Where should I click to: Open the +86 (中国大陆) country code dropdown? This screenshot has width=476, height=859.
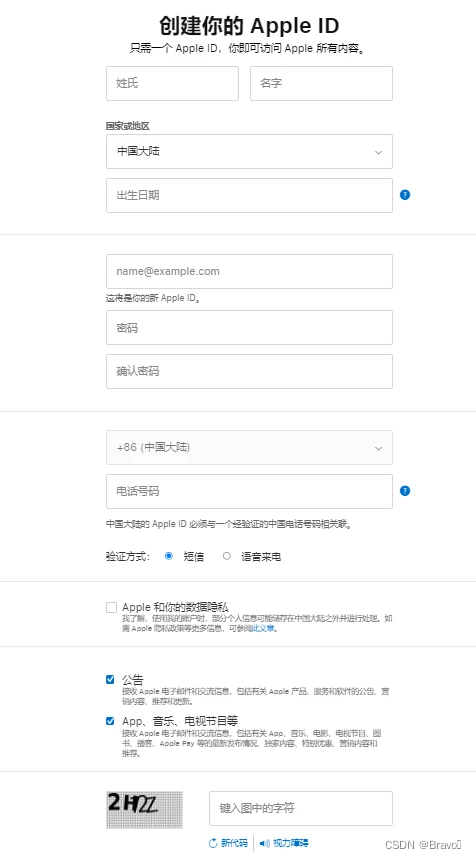tap(249, 448)
